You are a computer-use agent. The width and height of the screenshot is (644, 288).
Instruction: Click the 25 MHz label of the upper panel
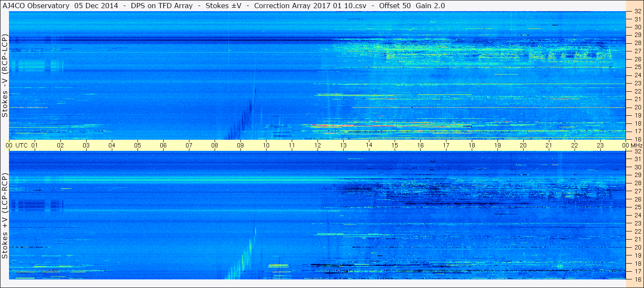(637, 67)
